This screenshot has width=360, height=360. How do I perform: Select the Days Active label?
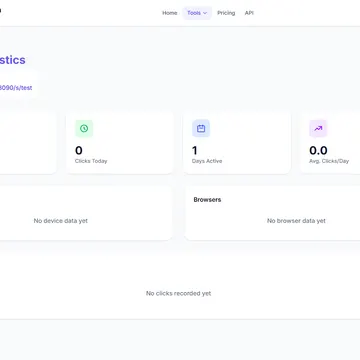tap(207, 161)
